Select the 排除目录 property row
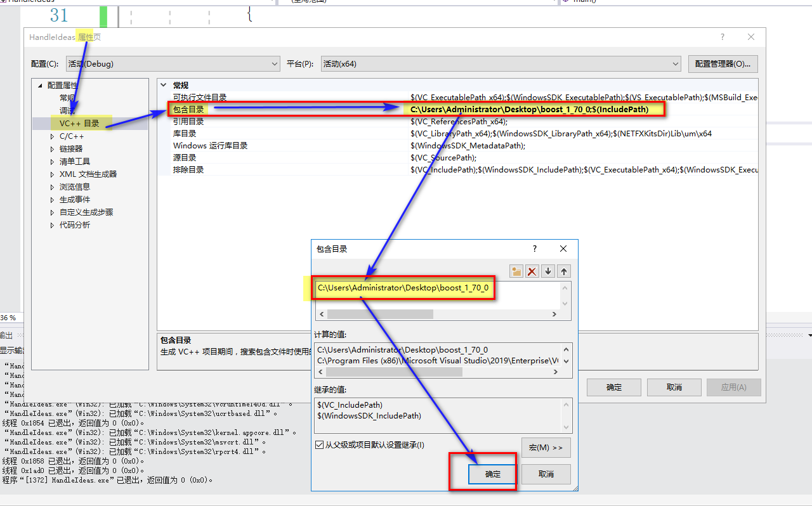This screenshot has width=812, height=506. (457, 170)
